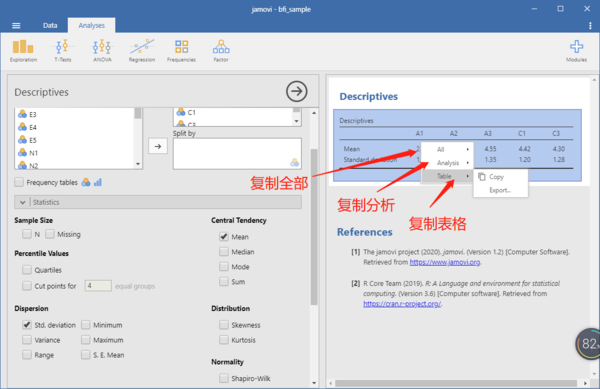Open the Analysis submenu in context menu
The image size is (600, 389).
tap(447, 163)
